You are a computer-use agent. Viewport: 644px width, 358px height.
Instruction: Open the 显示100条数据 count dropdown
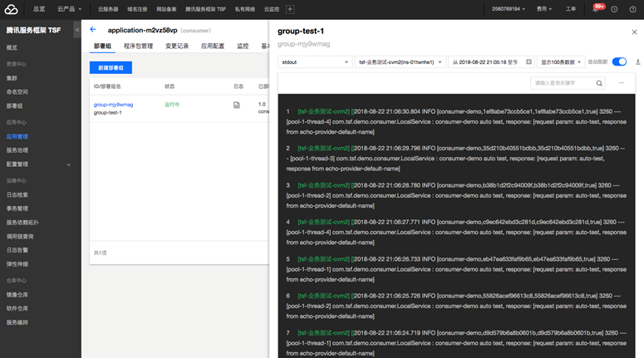560,62
